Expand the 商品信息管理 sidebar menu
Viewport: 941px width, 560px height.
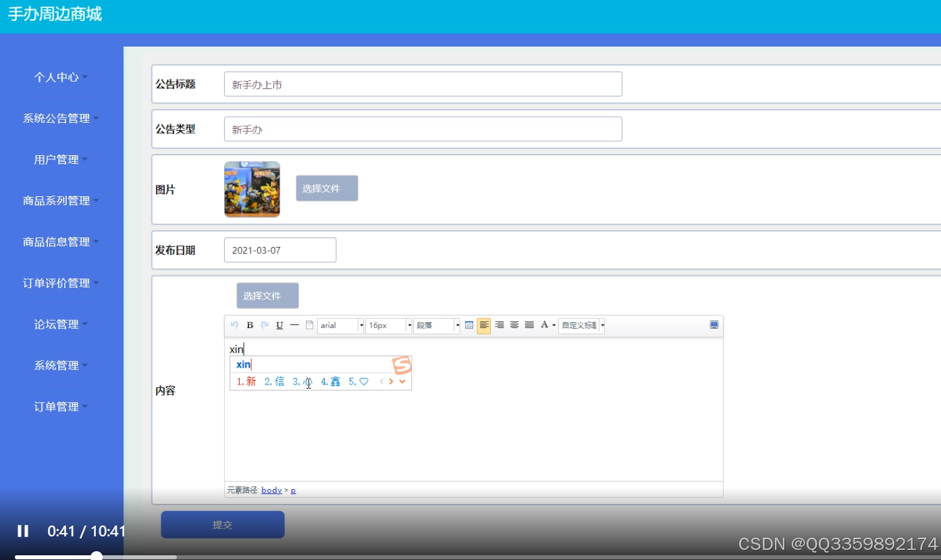[61, 242]
